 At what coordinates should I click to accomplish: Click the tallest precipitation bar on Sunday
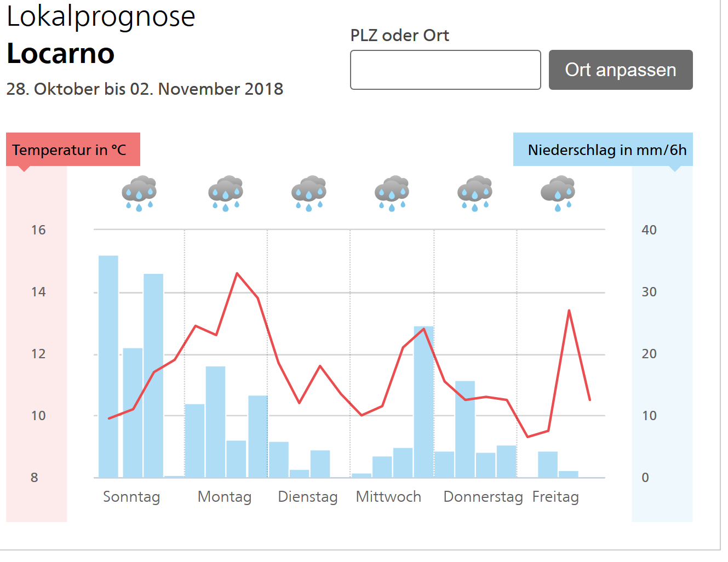(x=108, y=366)
